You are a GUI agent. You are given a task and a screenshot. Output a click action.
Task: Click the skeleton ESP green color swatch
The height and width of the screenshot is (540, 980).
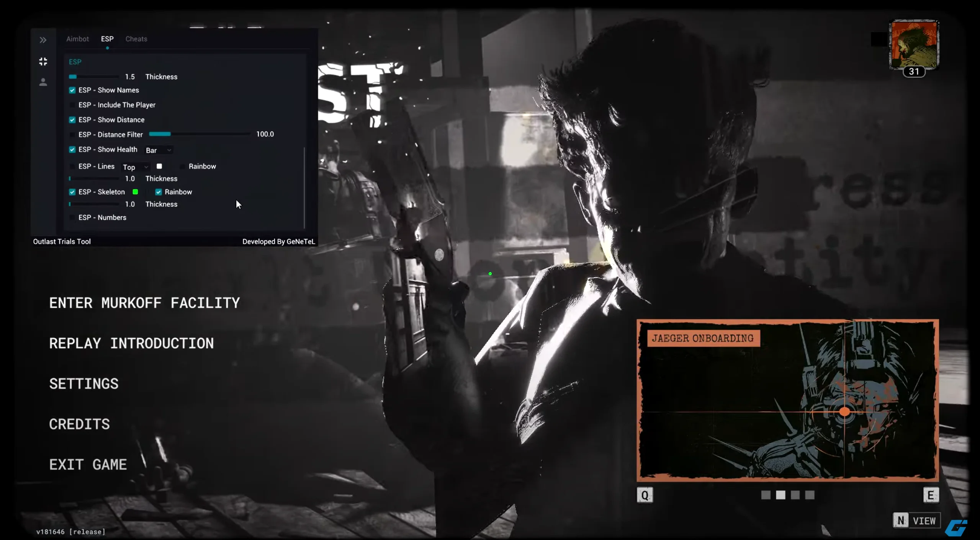135,192
